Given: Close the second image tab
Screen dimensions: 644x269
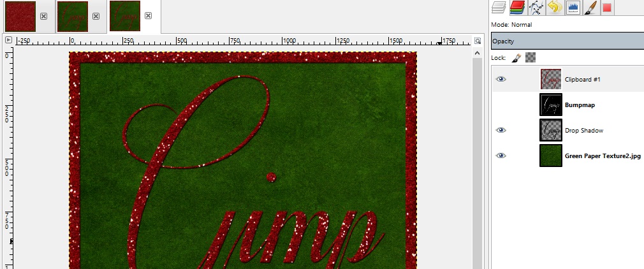Looking at the screenshot, I should [96, 16].
